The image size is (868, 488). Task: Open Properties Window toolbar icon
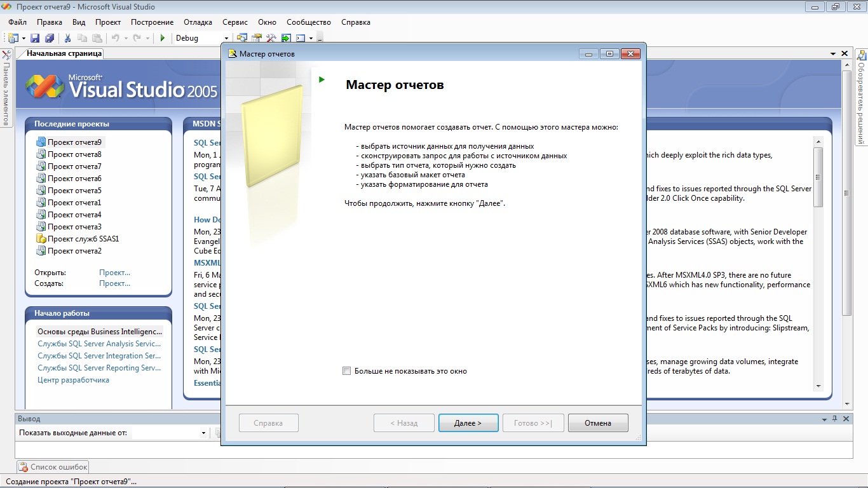pyautogui.click(x=257, y=38)
